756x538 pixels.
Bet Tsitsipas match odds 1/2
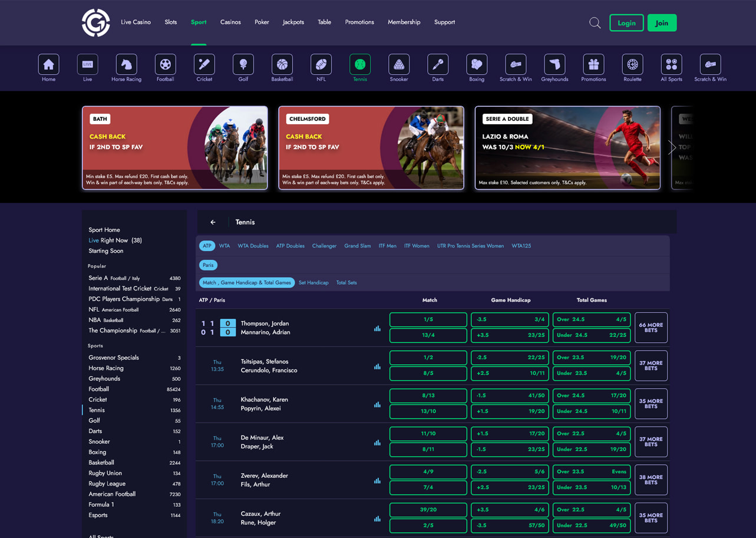point(428,358)
